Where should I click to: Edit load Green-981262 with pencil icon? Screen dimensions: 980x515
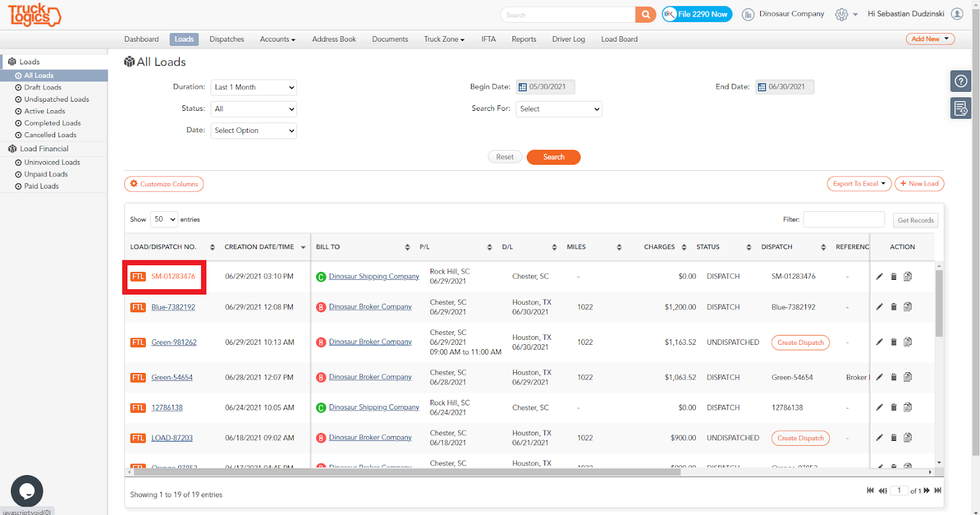pyautogui.click(x=880, y=342)
